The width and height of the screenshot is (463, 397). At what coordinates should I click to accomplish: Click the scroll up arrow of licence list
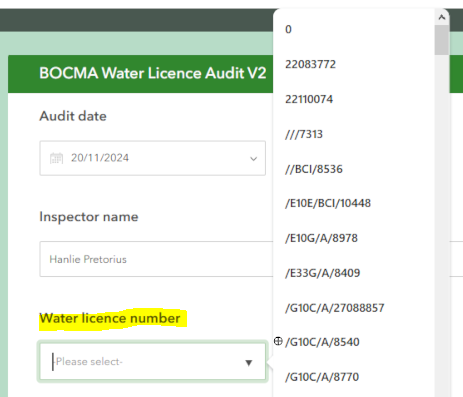click(x=442, y=17)
